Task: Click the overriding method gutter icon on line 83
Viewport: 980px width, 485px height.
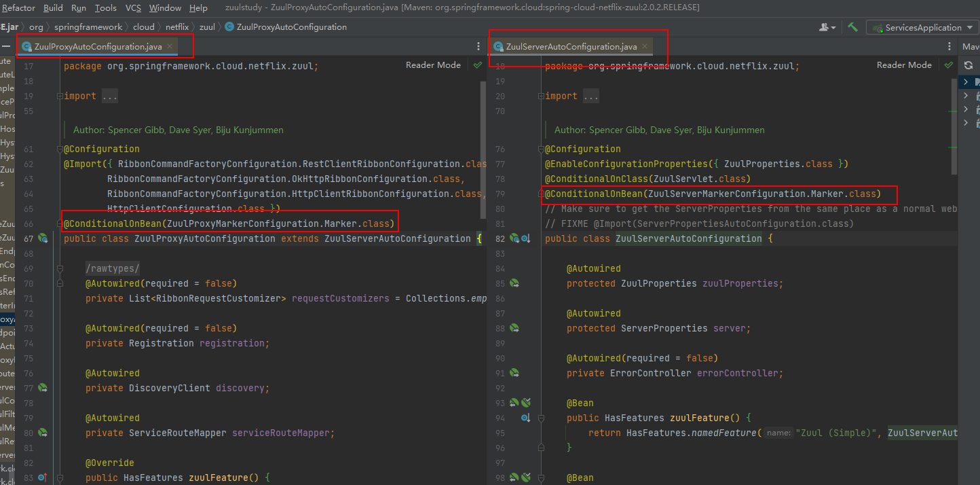Action: 43,478
